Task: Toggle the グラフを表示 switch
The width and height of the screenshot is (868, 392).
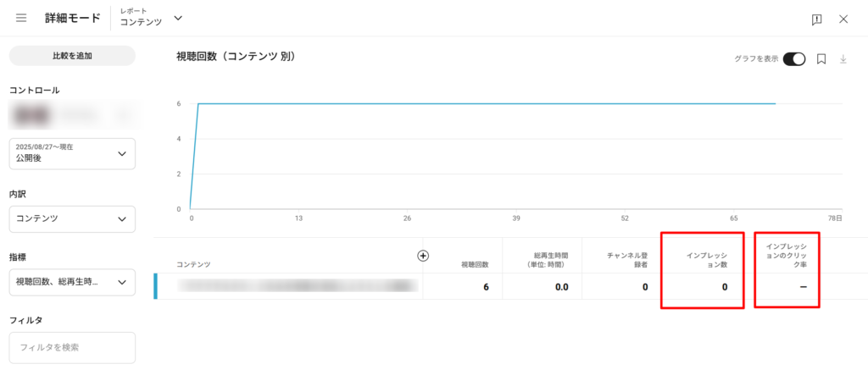Action: pyautogui.click(x=794, y=59)
